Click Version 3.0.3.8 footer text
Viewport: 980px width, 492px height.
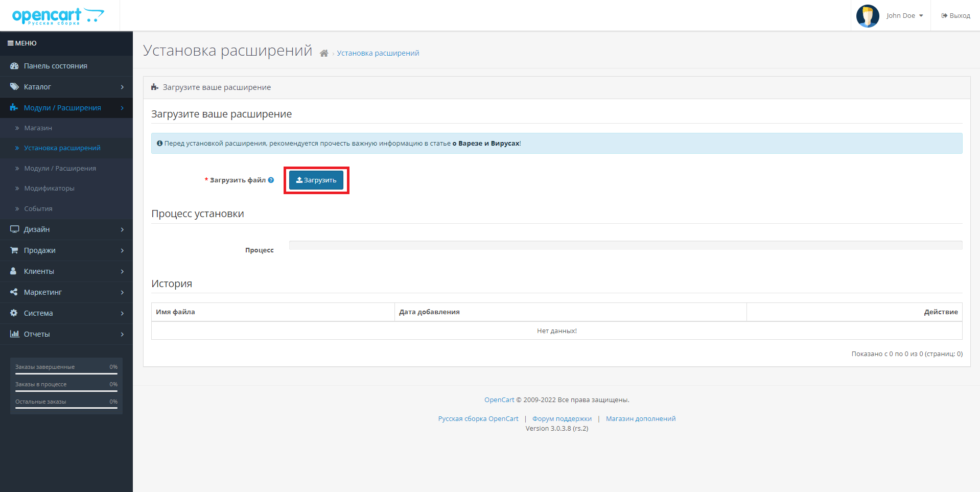coord(557,429)
